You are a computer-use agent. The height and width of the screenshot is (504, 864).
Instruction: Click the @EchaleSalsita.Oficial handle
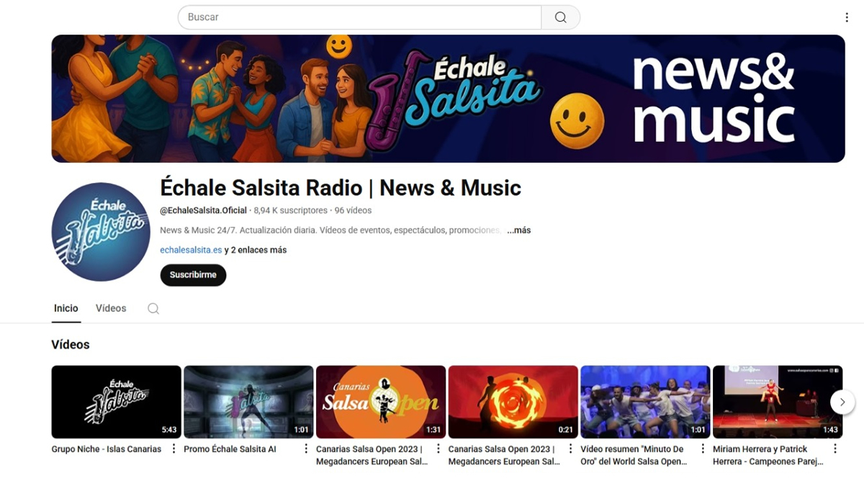pyautogui.click(x=204, y=211)
